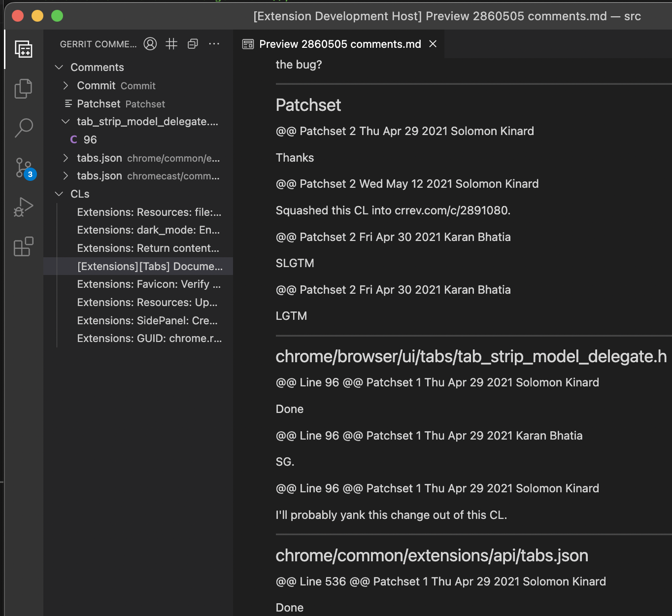Collapse the CLs tree section
The height and width of the screenshot is (616, 672).
coord(59,194)
